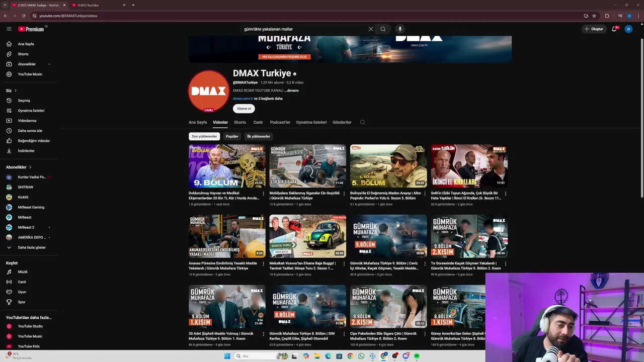Open YouTube Kids from the sidebar
644x362 pixels.
pos(29,346)
